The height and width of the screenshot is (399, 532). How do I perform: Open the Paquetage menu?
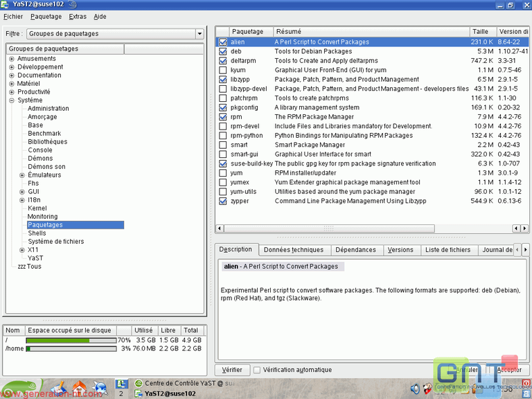(x=46, y=17)
